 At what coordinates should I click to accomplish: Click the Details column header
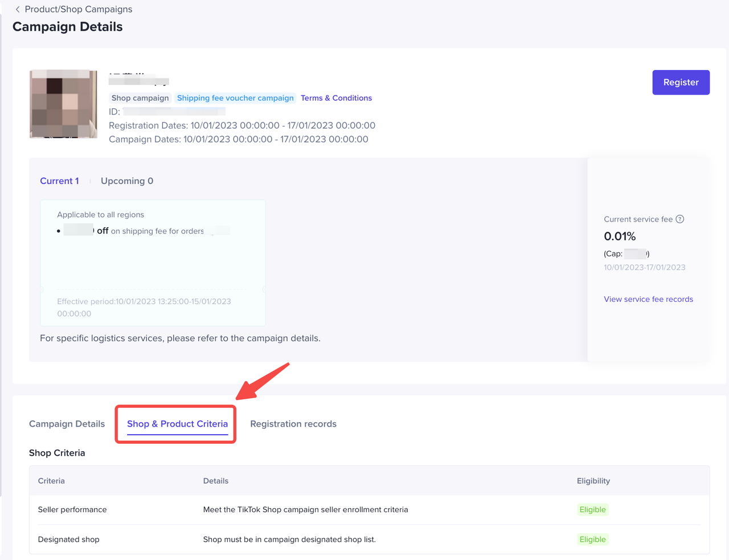[x=216, y=481]
